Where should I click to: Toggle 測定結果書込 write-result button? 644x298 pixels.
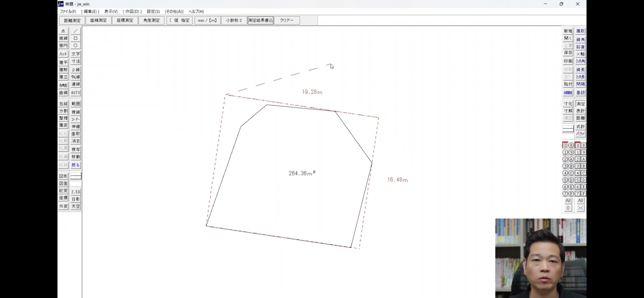coord(260,20)
